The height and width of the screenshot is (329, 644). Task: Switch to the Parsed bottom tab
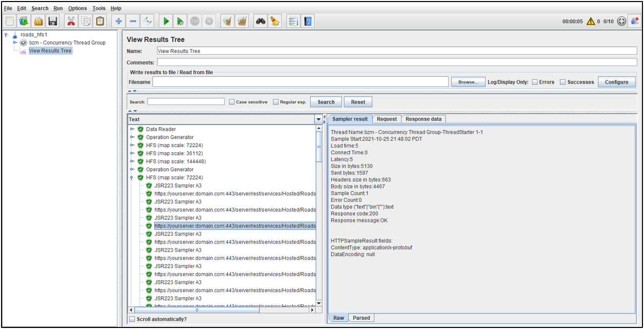point(361,318)
